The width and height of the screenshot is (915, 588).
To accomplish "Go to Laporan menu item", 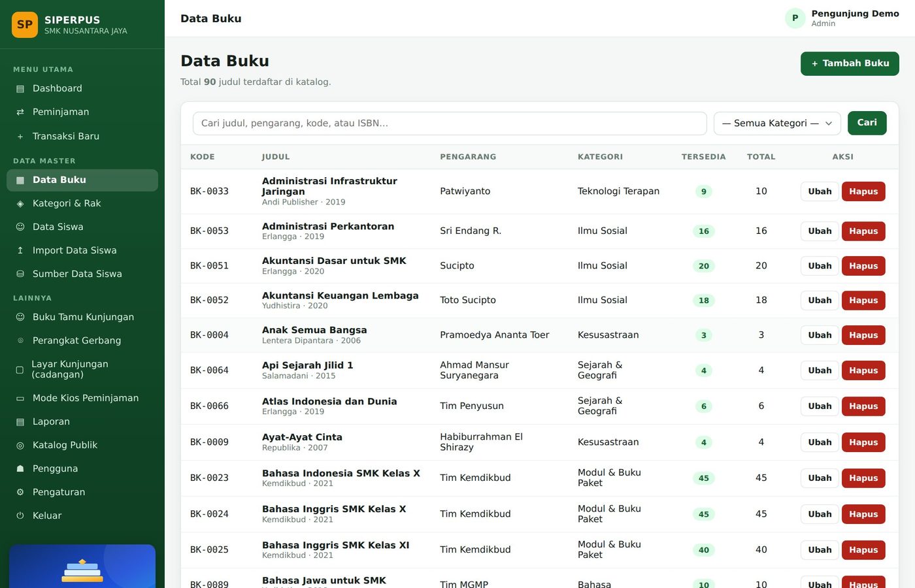I will [x=82, y=422].
